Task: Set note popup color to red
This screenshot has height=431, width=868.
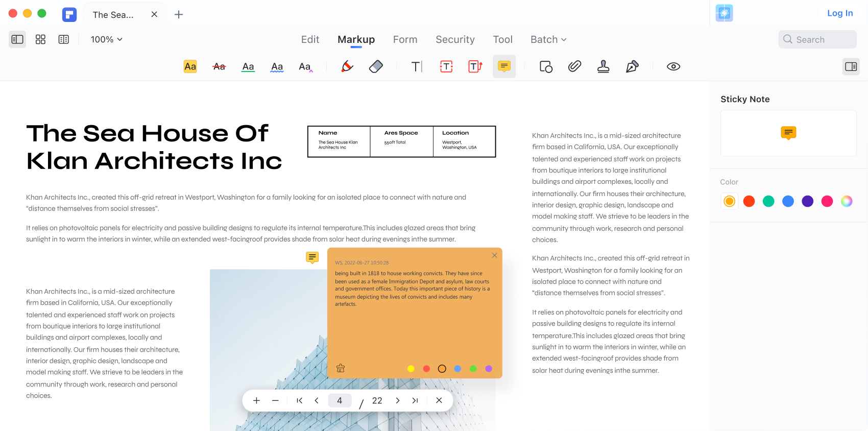Action: point(426,369)
